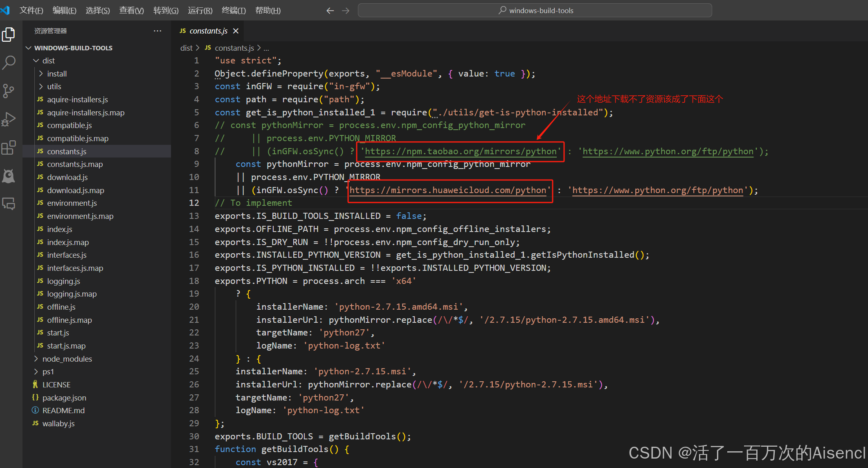The image size is (868, 468).
Task: Close the constants.js editor tab
Action: point(236,31)
